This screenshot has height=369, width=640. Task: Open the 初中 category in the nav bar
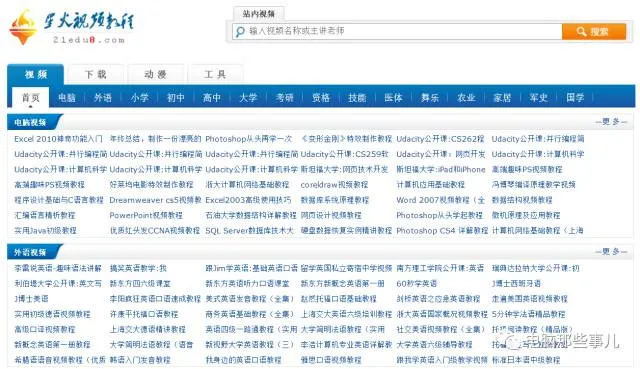tap(176, 98)
